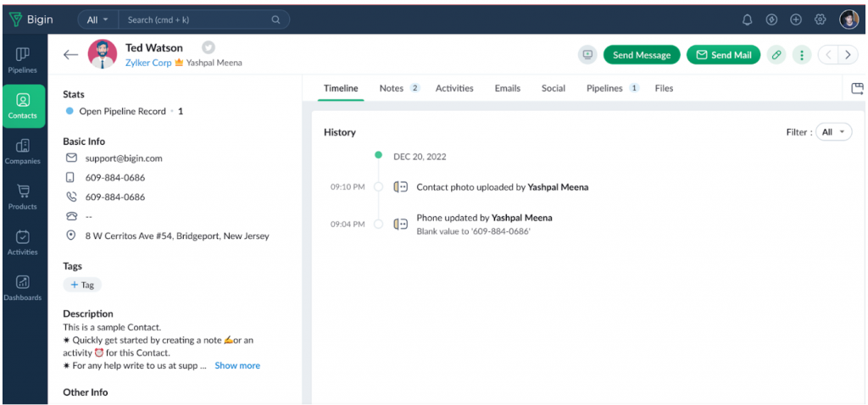Image resolution: width=868 pixels, height=405 pixels.
Task: Open the three-dot more options menu
Action: click(x=802, y=55)
